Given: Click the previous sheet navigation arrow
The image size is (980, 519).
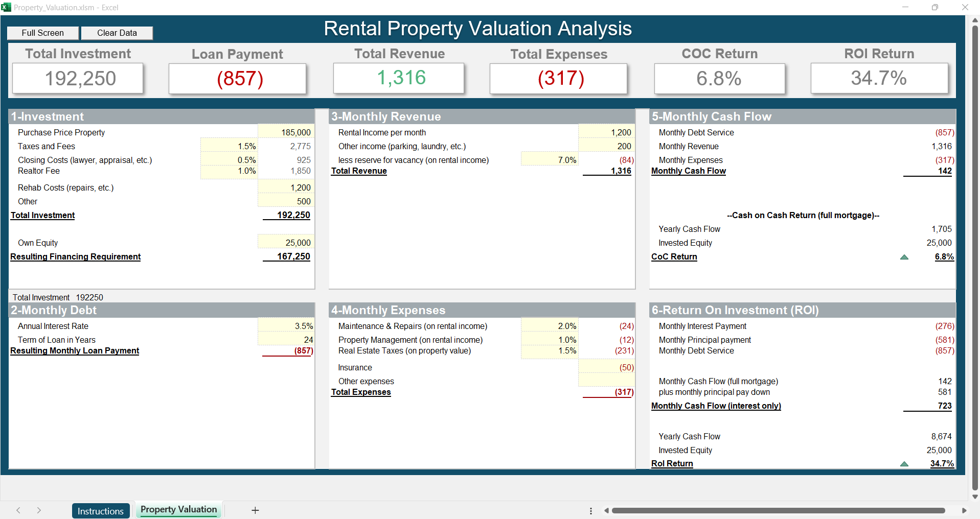Looking at the screenshot, I should tap(18, 510).
